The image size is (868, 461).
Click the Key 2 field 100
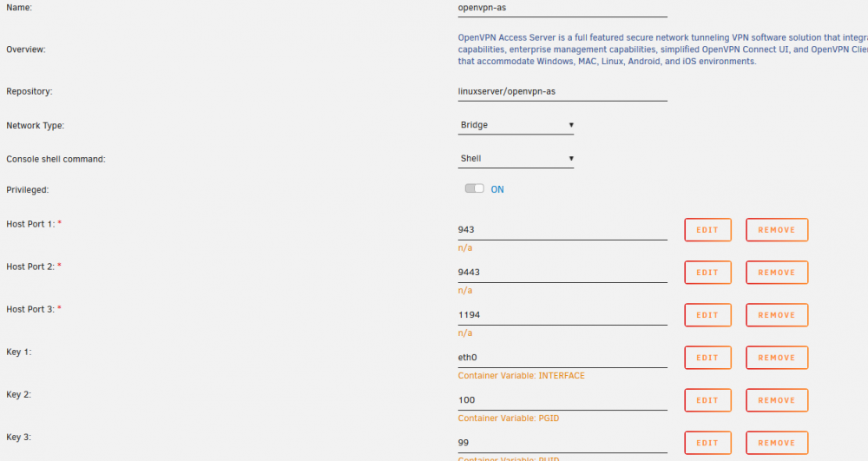pos(562,401)
